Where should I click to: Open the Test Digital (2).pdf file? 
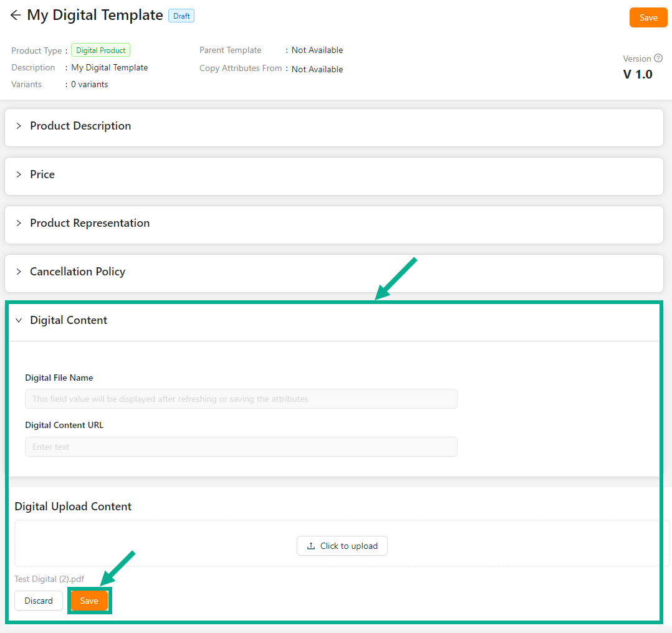(x=49, y=579)
